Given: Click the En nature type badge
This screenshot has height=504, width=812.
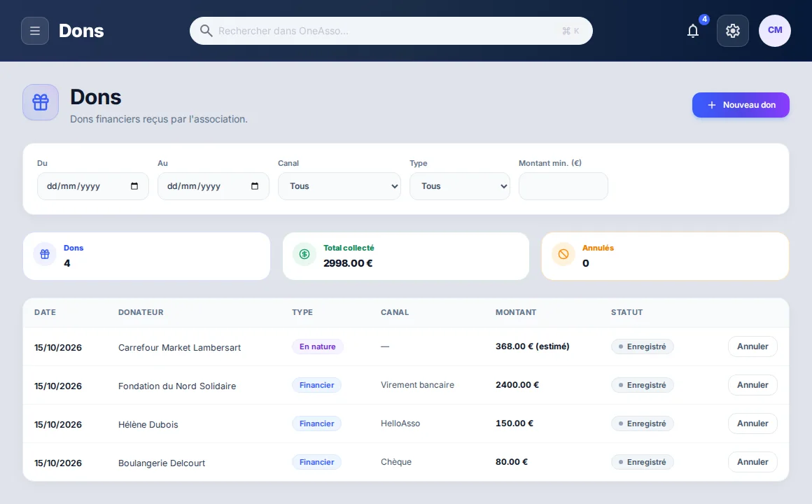Looking at the screenshot, I should point(317,346).
